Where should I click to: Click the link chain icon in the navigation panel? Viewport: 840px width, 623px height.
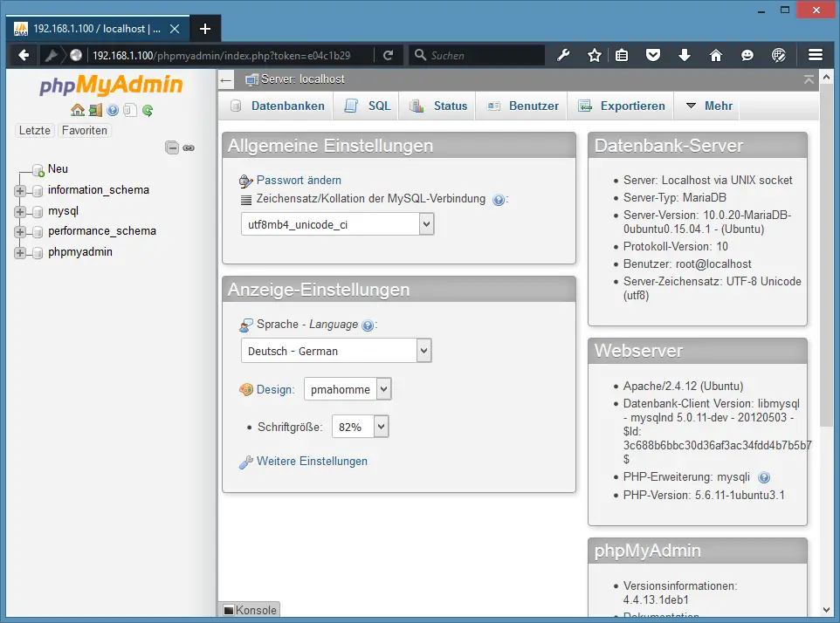[x=188, y=147]
